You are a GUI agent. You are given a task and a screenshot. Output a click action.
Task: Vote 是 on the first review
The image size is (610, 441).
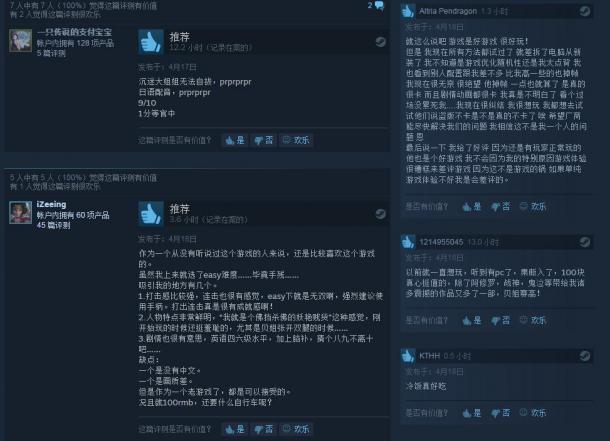coord(235,140)
